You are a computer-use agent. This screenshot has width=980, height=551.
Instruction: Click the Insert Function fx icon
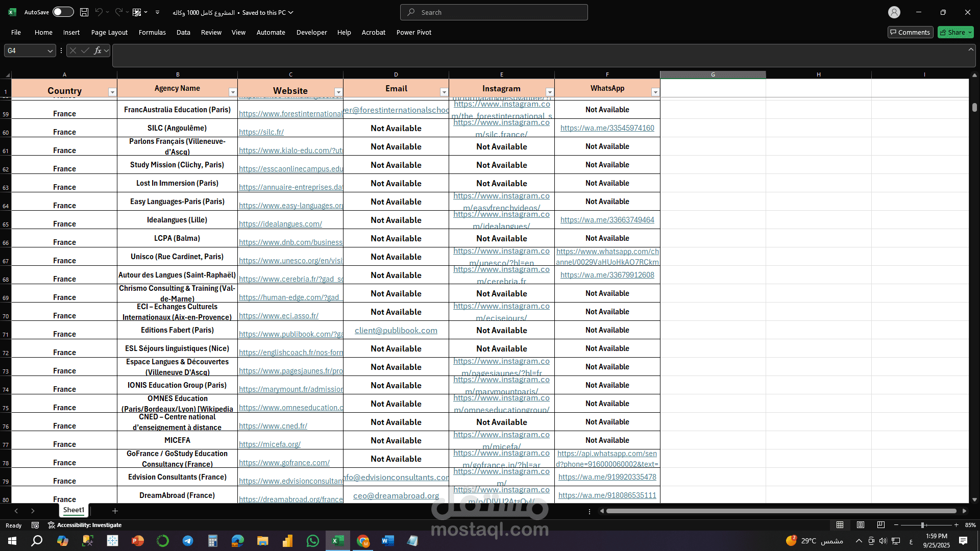(x=97, y=51)
